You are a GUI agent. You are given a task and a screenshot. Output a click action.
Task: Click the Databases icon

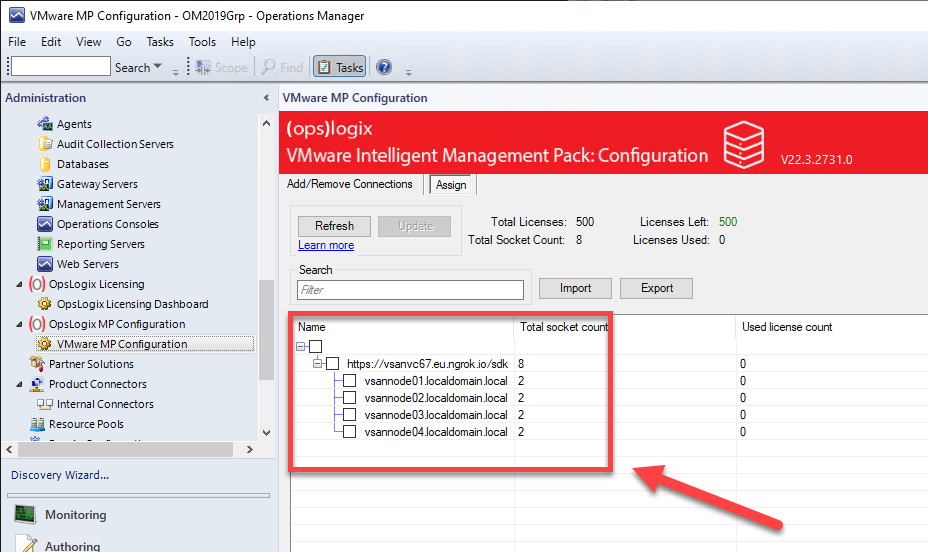[x=45, y=164]
